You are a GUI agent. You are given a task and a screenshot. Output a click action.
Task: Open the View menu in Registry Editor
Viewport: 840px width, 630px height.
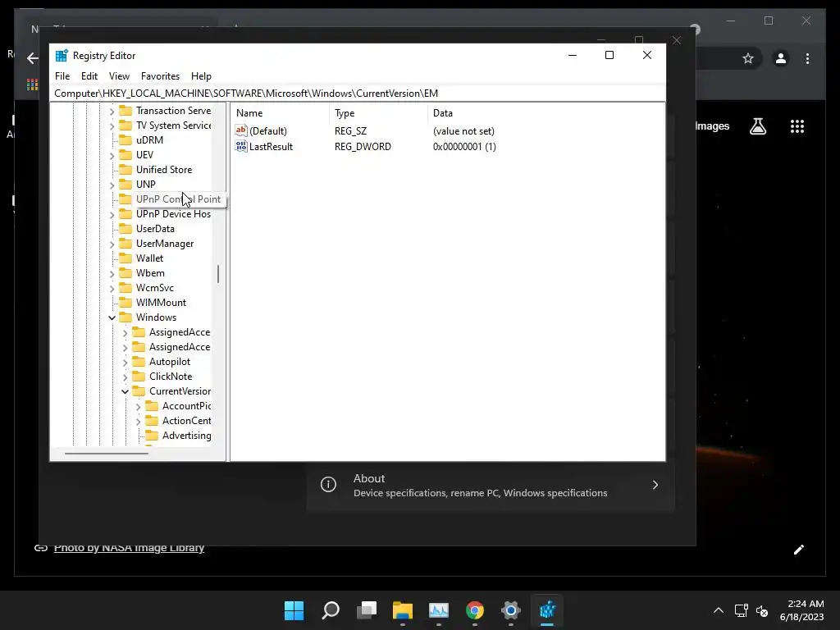[x=119, y=76]
